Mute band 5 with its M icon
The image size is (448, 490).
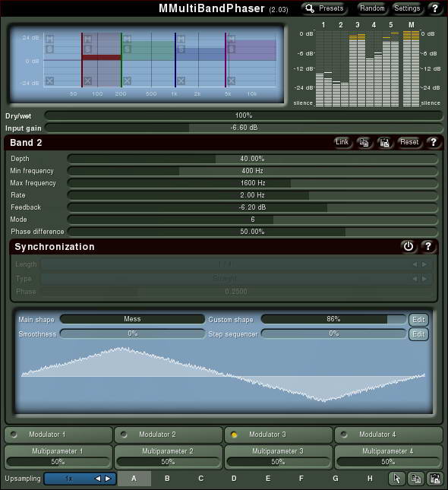pos(232,39)
